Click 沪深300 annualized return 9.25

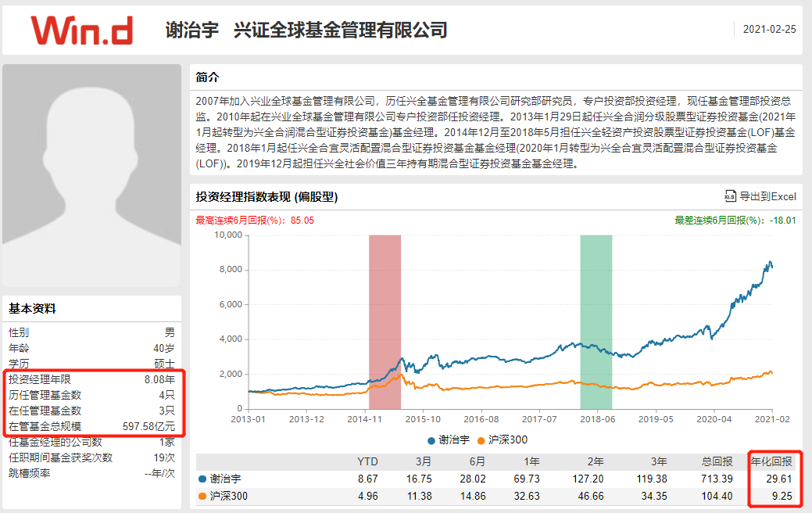tap(782, 497)
